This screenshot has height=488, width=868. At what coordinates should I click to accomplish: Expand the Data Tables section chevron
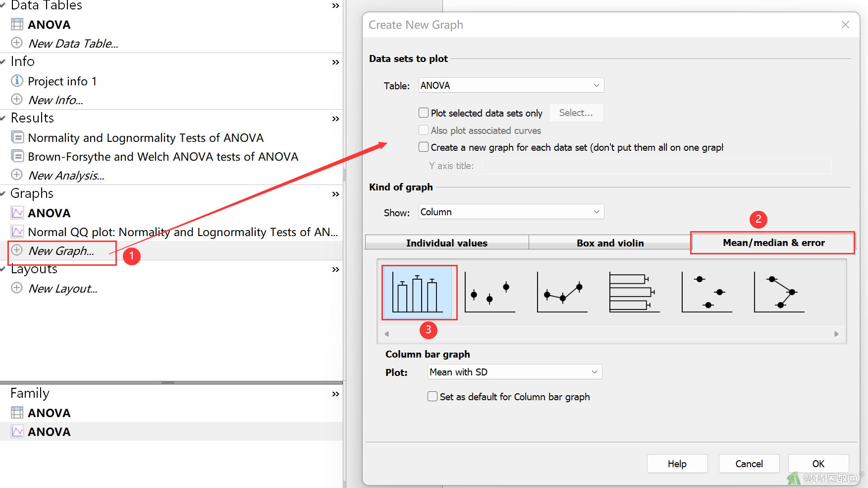point(335,6)
